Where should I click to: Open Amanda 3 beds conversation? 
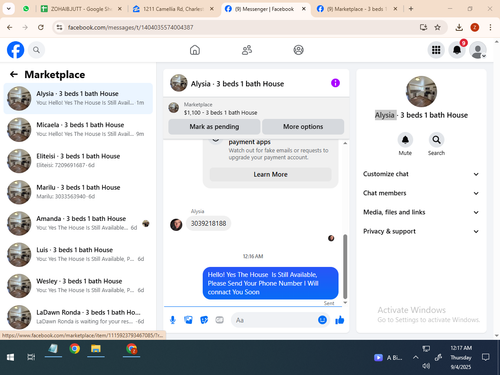pyautogui.click(x=78, y=223)
